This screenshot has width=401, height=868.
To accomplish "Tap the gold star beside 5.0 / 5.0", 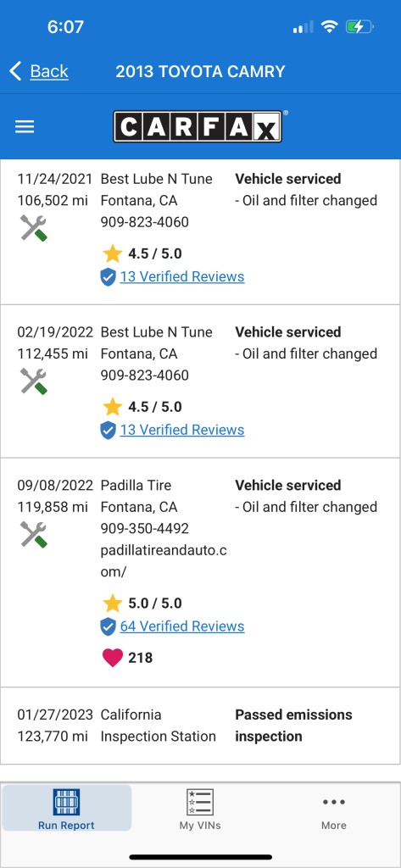I will point(113,603).
